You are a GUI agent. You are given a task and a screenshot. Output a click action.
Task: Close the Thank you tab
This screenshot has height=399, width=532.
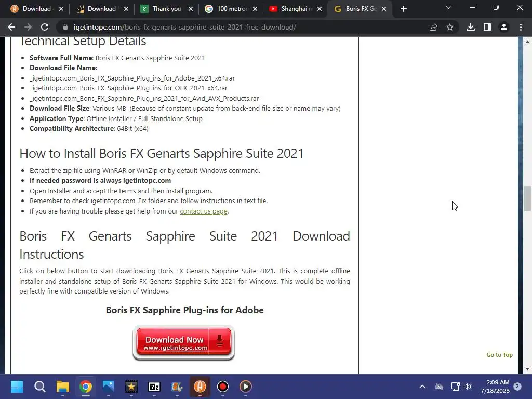coord(191,9)
